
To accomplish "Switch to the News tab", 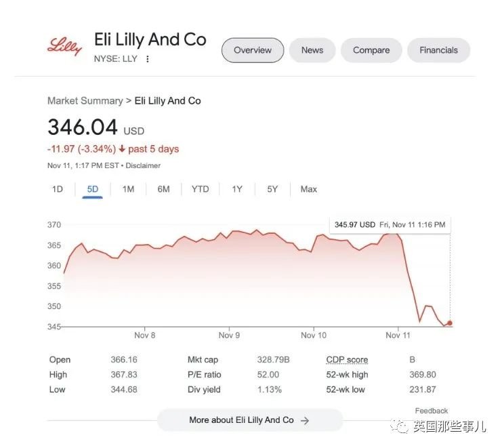I will point(312,50).
